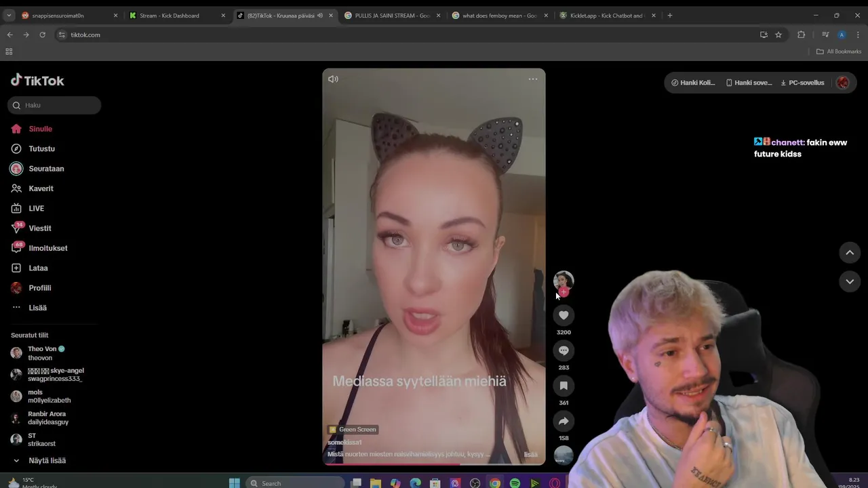
Task: Open Viestit messages
Action: click(x=39, y=228)
